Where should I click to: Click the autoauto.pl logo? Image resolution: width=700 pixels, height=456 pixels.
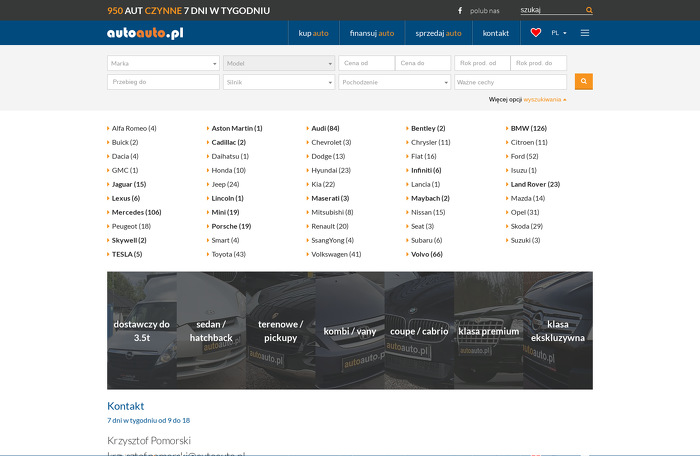click(x=145, y=33)
